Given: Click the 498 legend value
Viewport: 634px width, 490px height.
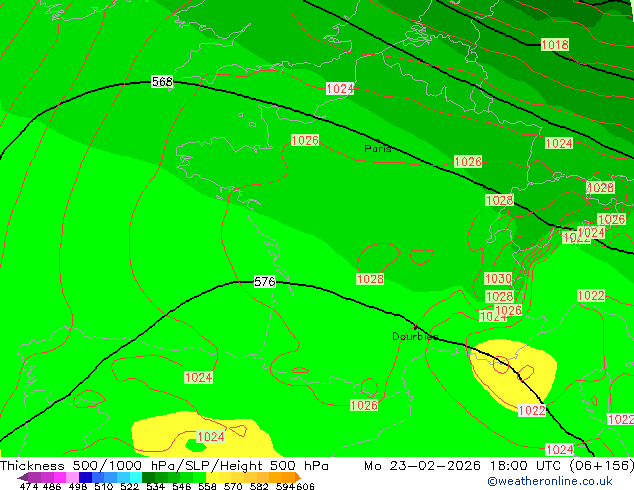Looking at the screenshot, I should click(78, 486).
